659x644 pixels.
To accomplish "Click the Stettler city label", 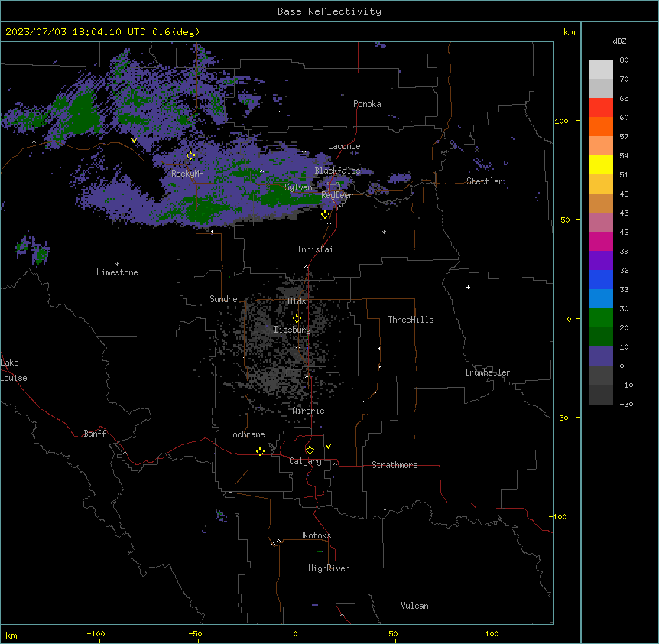I will (x=485, y=181).
